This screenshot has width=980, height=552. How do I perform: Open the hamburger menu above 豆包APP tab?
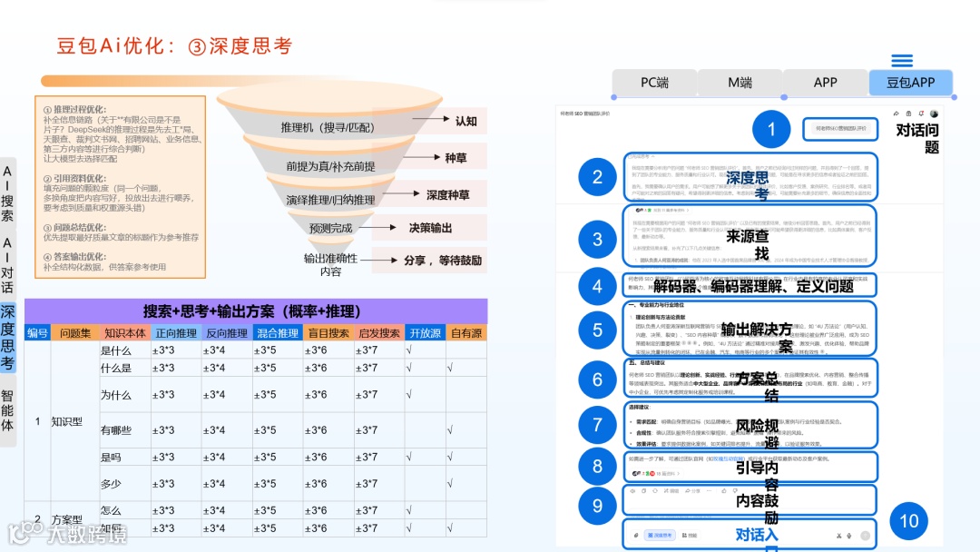pyautogui.click(x=901, y=61)
